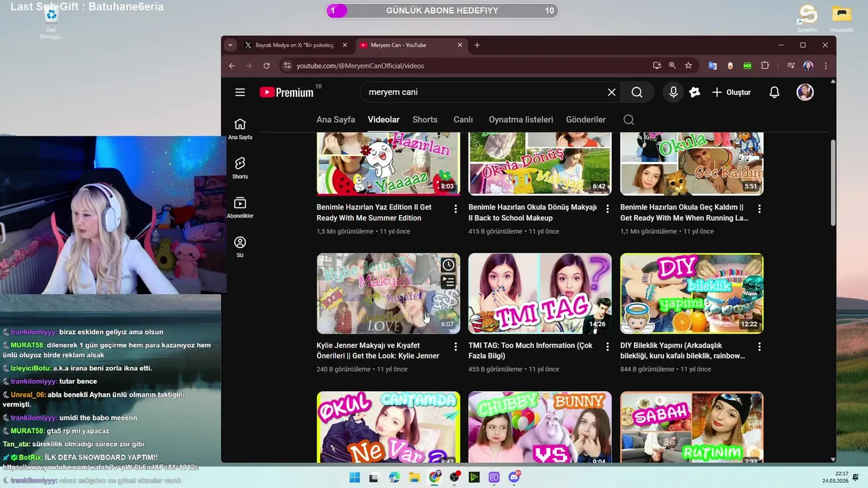The image size is (868, 488).
Task: Open OBS Studio from the taskbar
Action: point(454,477)
